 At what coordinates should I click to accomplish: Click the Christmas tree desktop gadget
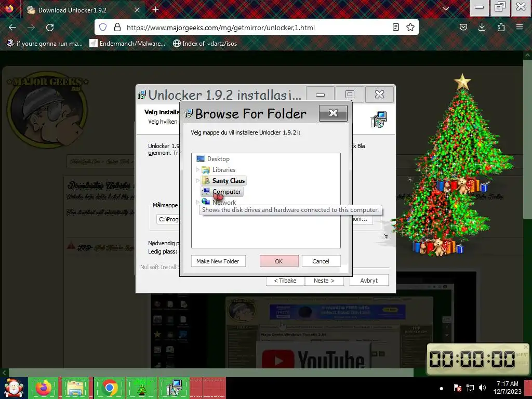(453, 165)
